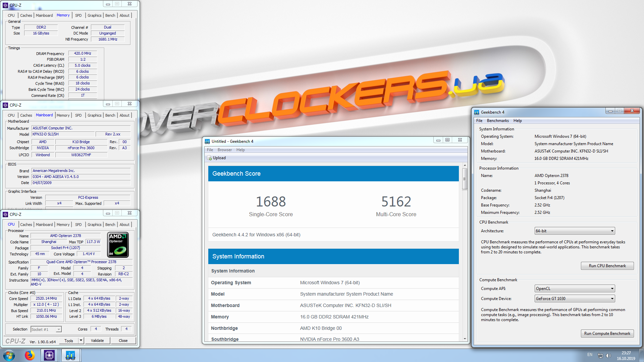644x362 pixels.
Task: Click the Single-Core Score 1688
Action: click(x=271, y=201)
